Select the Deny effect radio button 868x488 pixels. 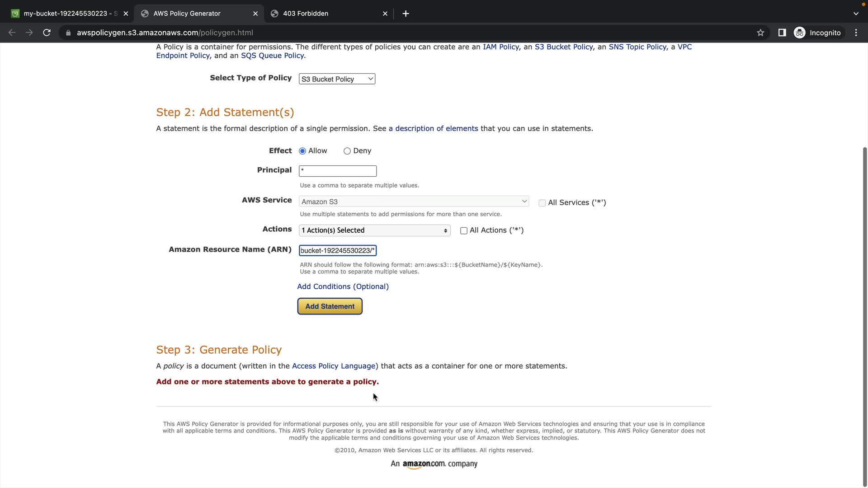[x=347, y=151]
